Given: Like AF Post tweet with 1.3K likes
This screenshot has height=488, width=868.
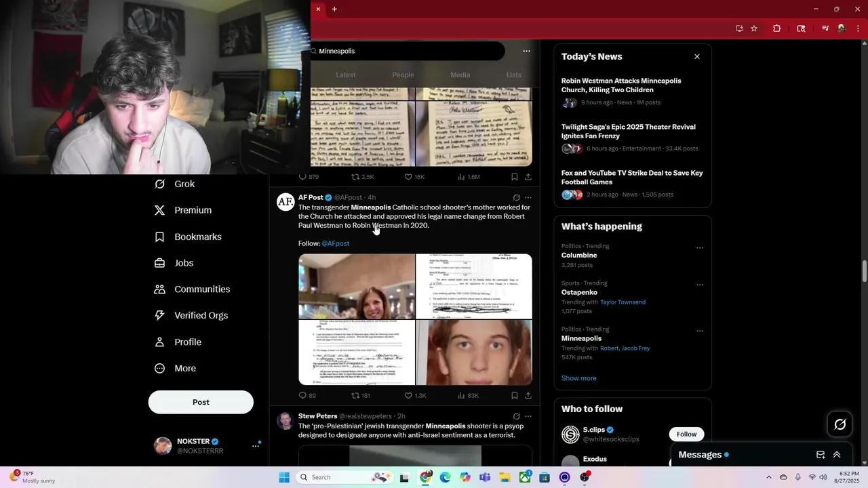Looking at the screenshot, I should point(415,395).
